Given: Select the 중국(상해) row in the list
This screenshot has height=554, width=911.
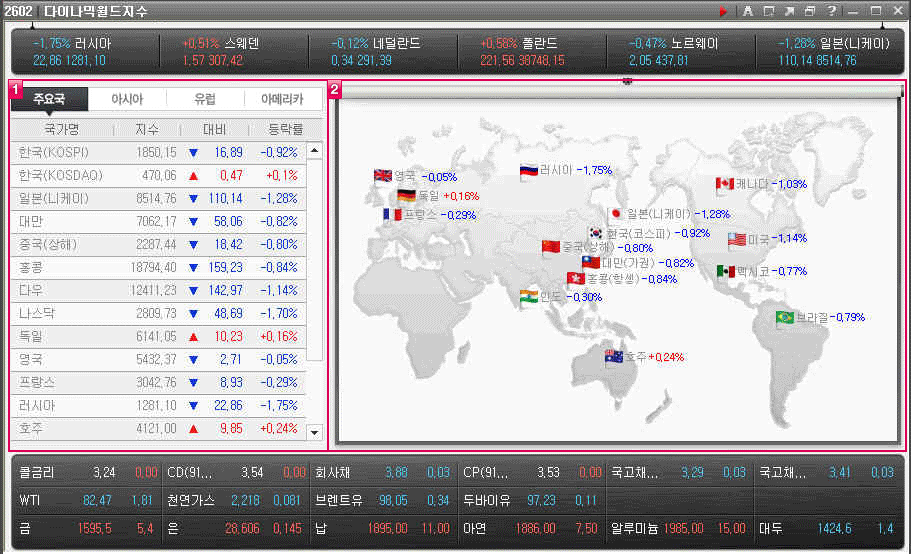Looking at the screenshot, I should 159,244.
